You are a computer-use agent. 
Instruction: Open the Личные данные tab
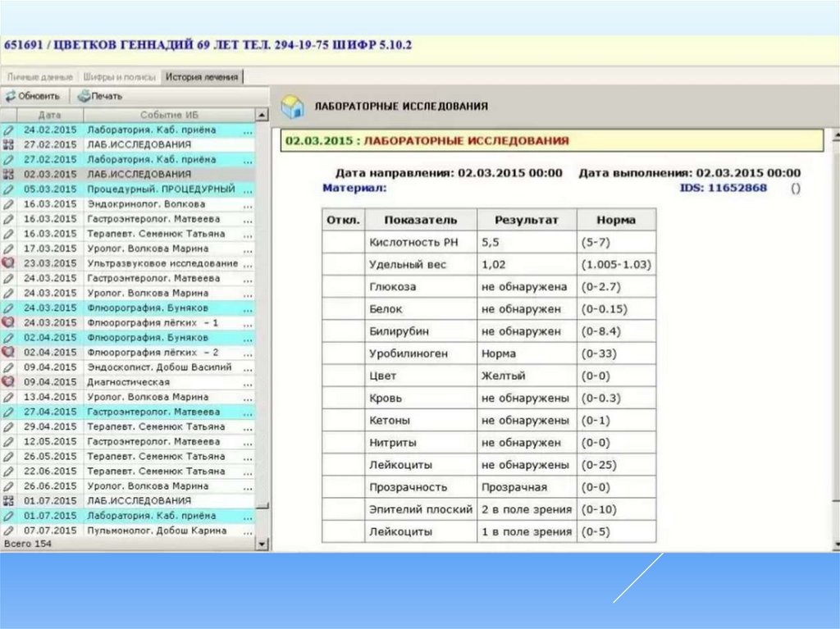click(x=40, y=77)
